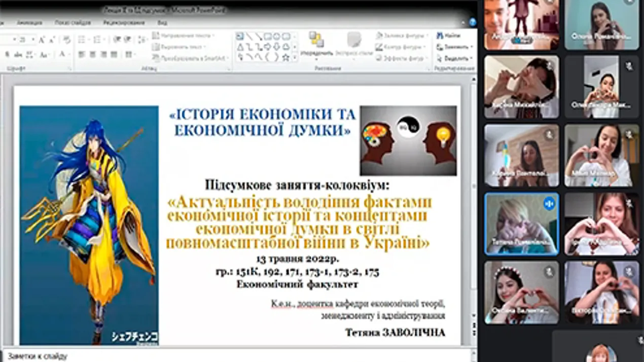Open Экспресс-стили quick styles

(354, 45)
